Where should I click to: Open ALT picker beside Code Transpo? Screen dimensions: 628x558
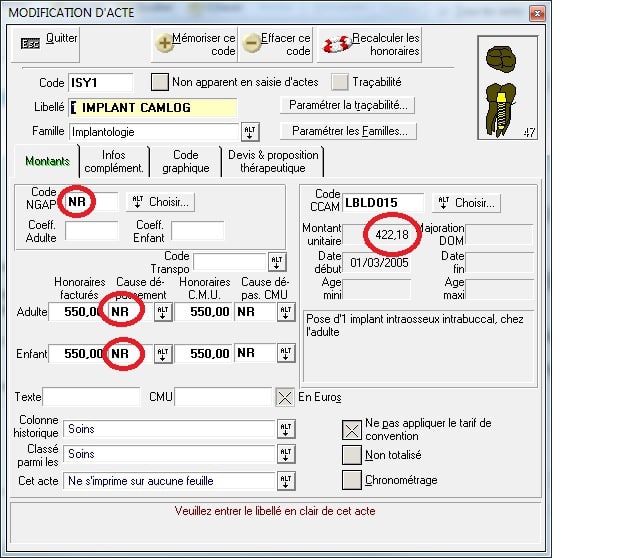(277, 262)
